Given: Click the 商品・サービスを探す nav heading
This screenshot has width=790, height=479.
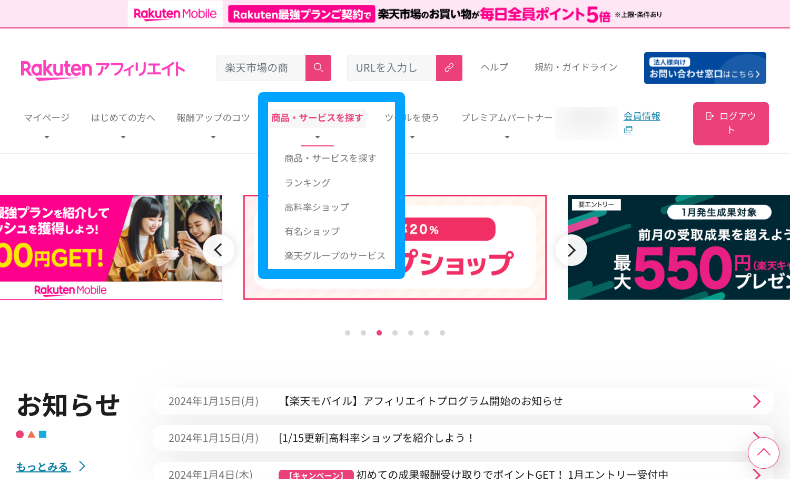Looking at the screenshot, I should 317,118.
